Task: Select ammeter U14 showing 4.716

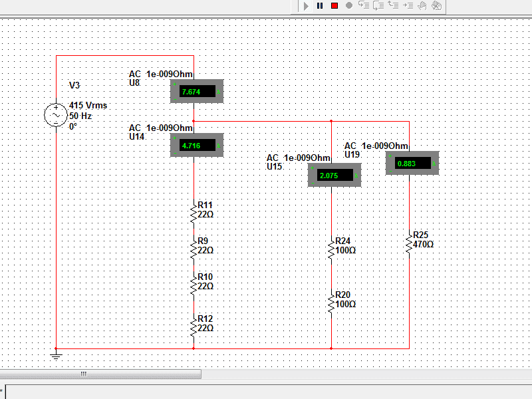Action: (196, 145)
